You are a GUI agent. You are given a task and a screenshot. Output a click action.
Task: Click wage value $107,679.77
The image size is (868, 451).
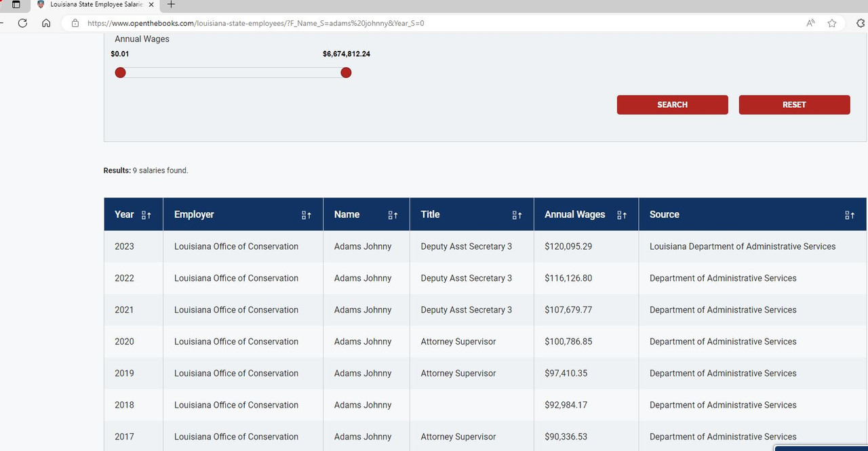coord(568,310)
